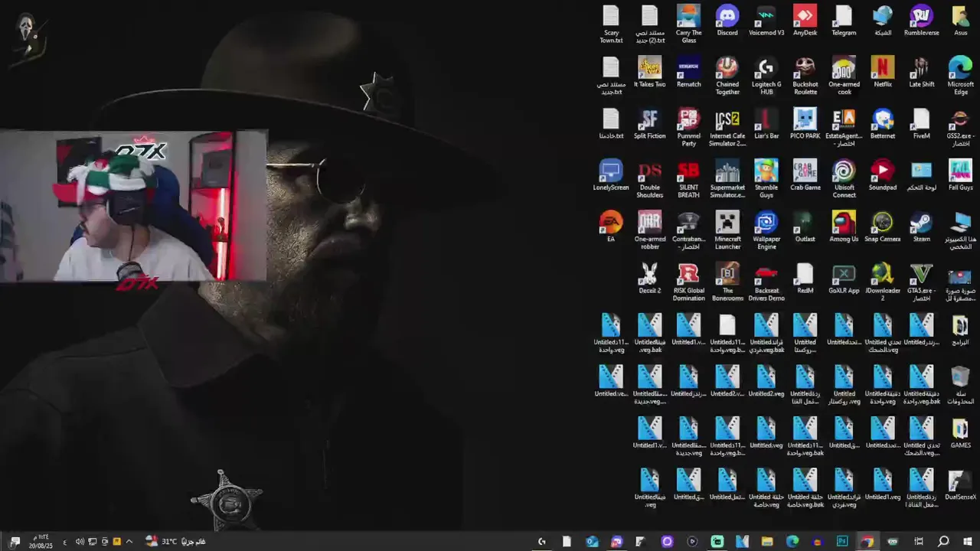980x551 pixels.
Task: Open Stumble Guys icon
Action: [766, 178]
